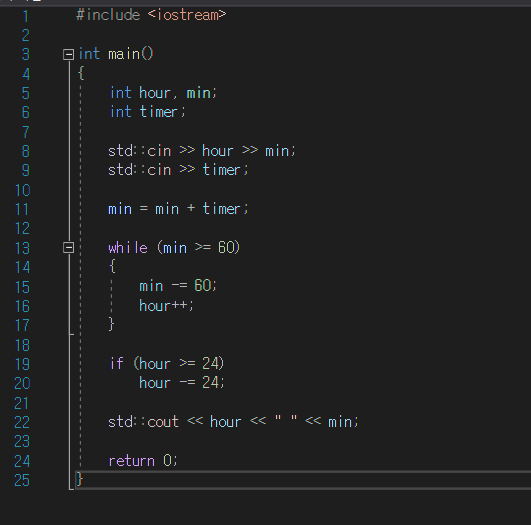This screenshot has width=531, height=525.
Task: Click the while keyword
Action: (128, 248)
